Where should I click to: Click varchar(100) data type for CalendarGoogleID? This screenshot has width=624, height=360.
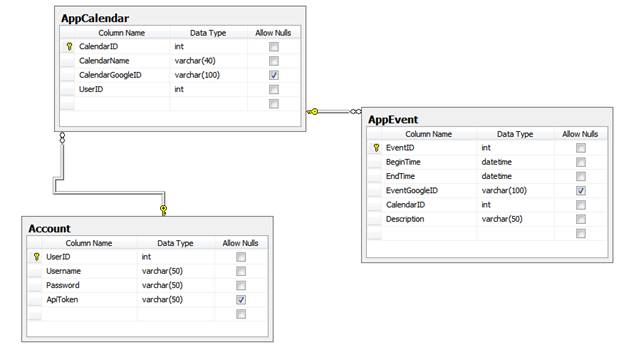point(209,75)
